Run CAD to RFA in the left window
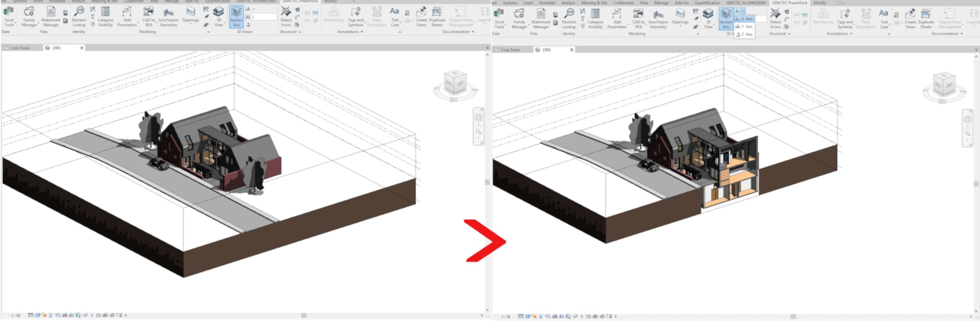Screen dimensions: 980x321 tap(149, 16)
